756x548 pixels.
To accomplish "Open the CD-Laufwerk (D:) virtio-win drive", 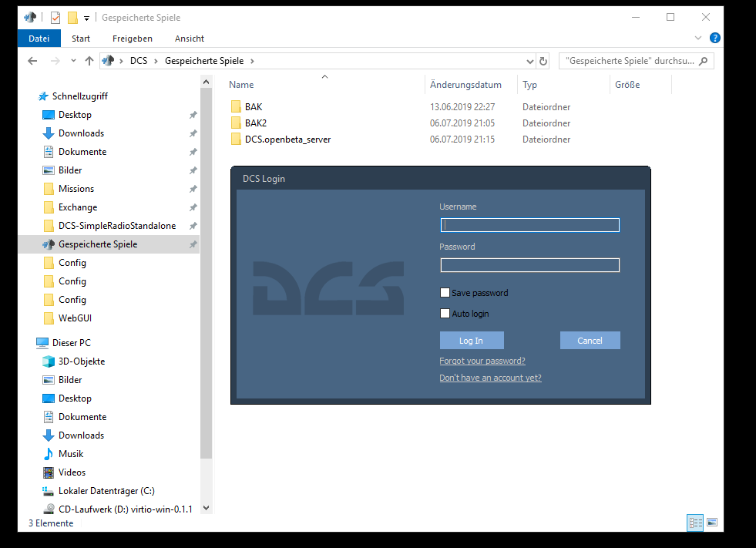I will [x=126, y=509].
